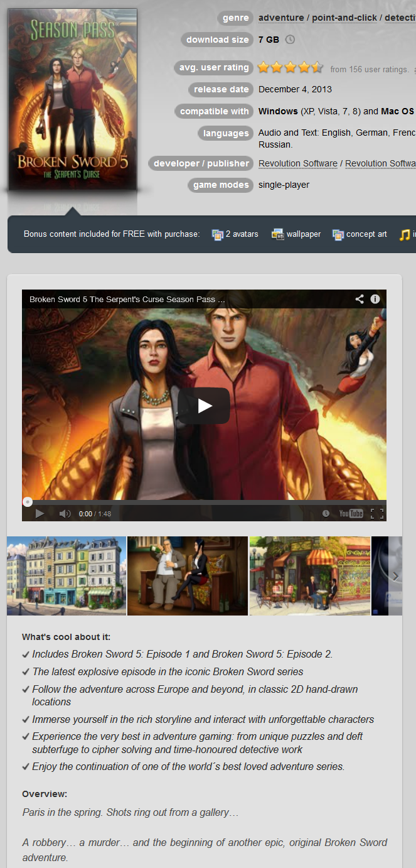The height and width of the screenshot is (868, 416).
Task: Click the wallpaper bonus icon
Action: coord(278,234)
